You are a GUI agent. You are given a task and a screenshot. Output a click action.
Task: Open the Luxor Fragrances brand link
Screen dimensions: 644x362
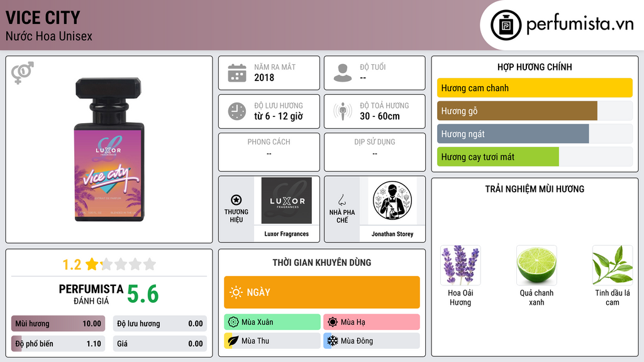coord(286,234)
